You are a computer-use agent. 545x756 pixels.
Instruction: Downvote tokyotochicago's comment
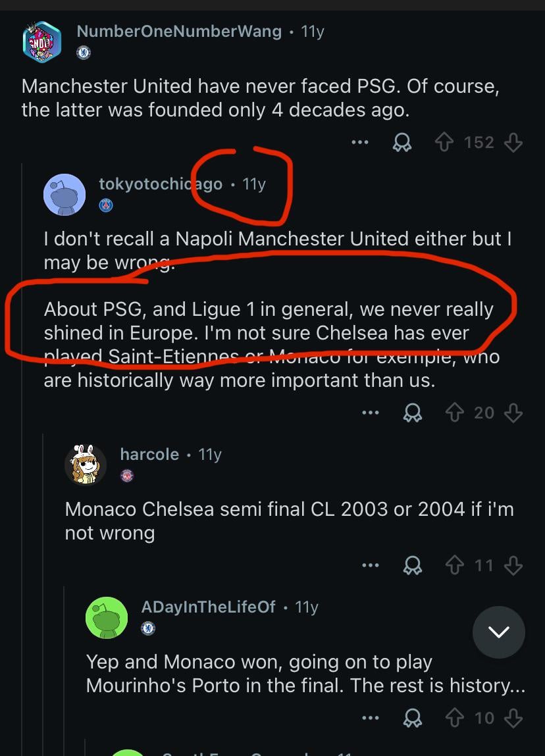[x=513, y=413]
